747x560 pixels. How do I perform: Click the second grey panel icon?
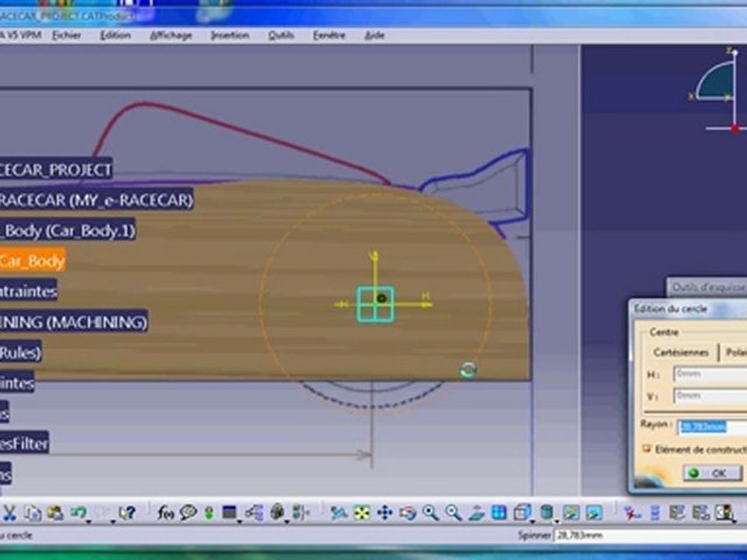tap(701, 513)
